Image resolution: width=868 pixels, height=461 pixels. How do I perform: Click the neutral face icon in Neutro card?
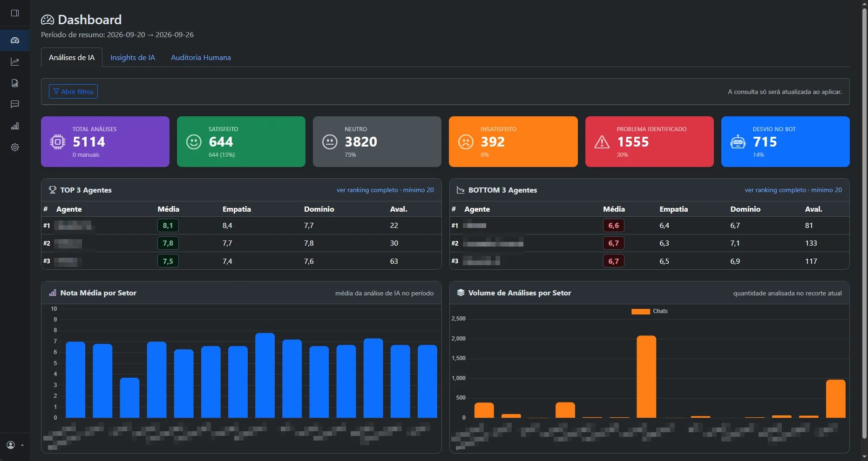(x=330, y=141)
